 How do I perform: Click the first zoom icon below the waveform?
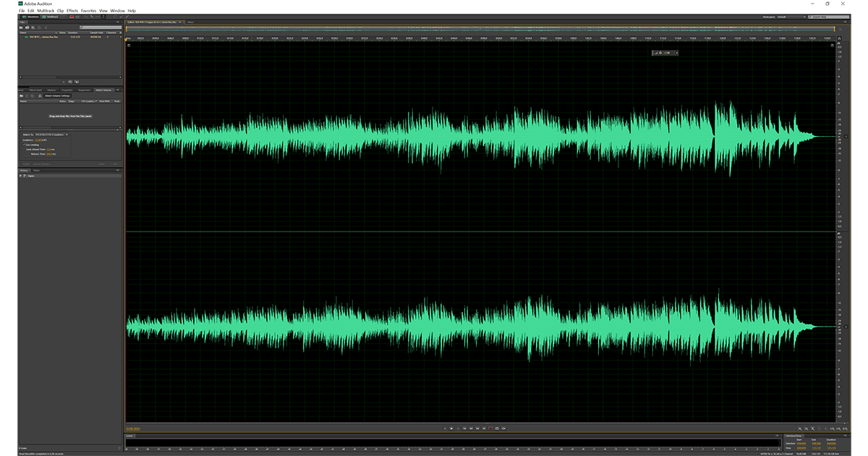pos(800,428)
